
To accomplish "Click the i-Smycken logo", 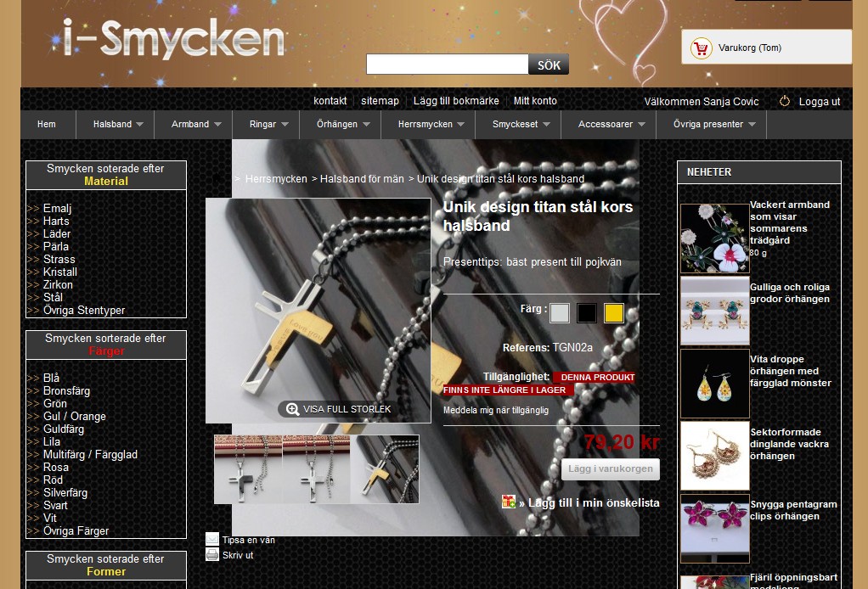I will (x=173, y=39).
